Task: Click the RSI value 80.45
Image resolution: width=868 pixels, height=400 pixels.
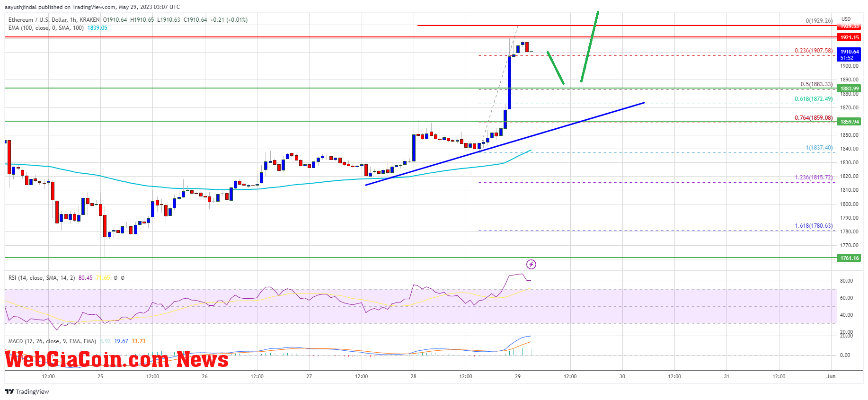Action: click(x=85, y=278)
